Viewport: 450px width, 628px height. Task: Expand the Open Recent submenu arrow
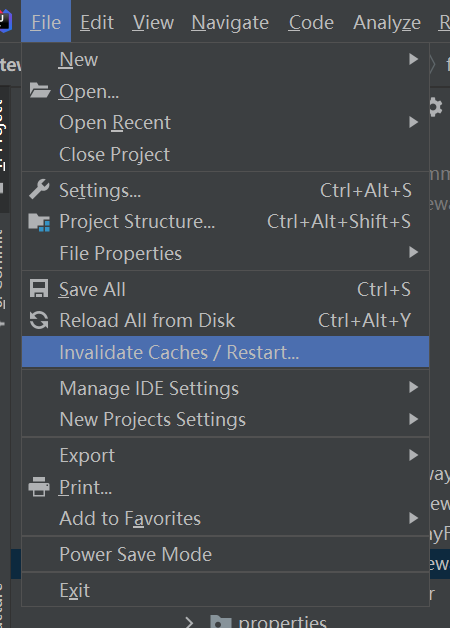413,122
